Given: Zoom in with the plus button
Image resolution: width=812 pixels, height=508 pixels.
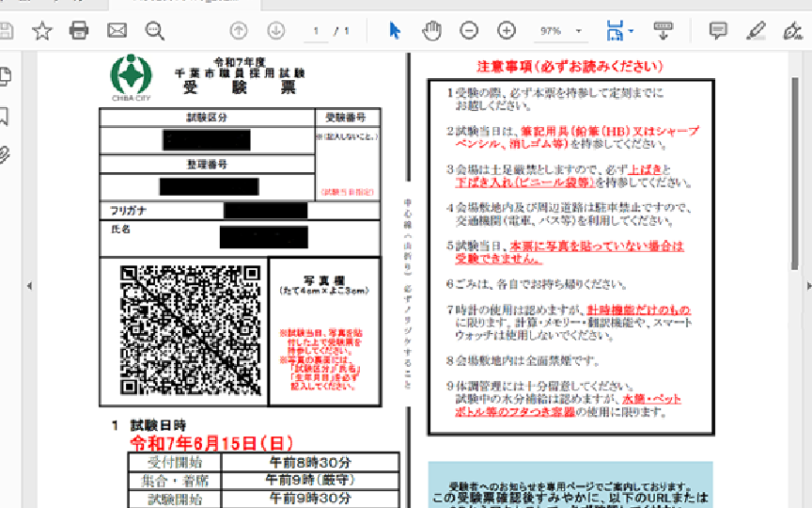Looking at the screenshot, I should tap(507, 31).
